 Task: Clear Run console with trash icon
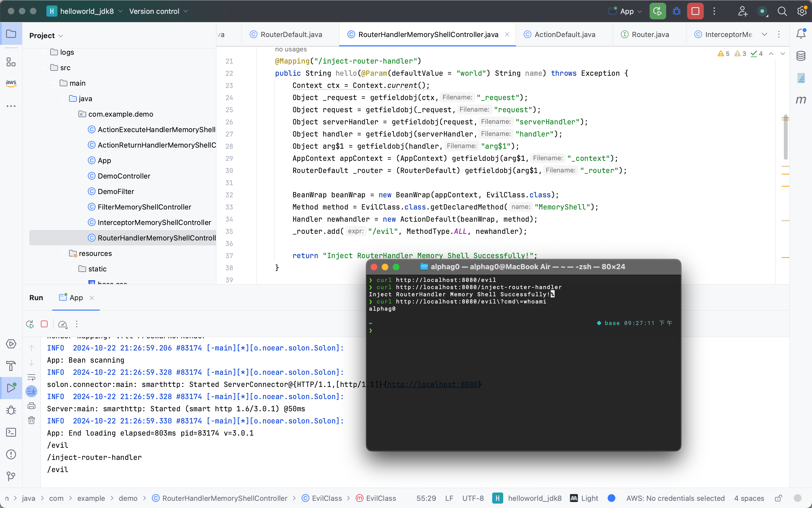(31, 420)
